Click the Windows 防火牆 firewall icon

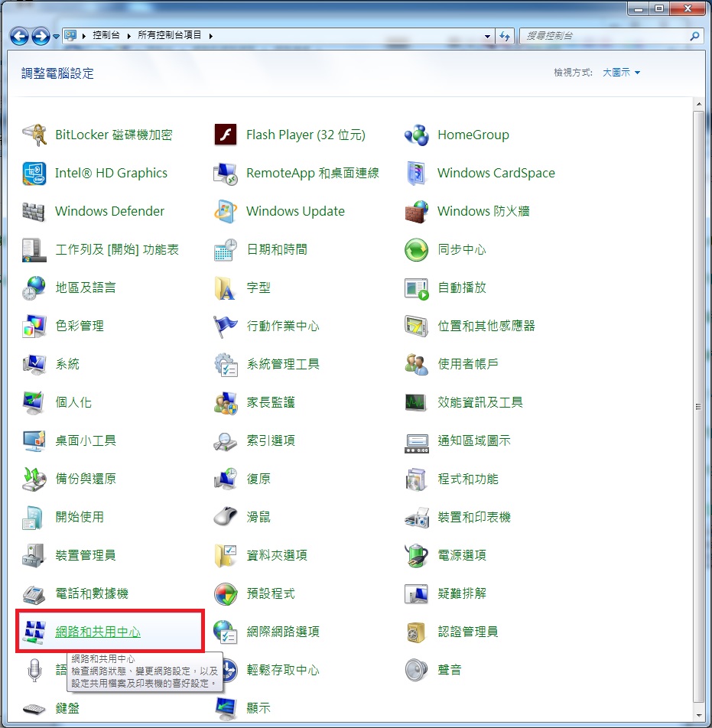click(x=417, y=212)
